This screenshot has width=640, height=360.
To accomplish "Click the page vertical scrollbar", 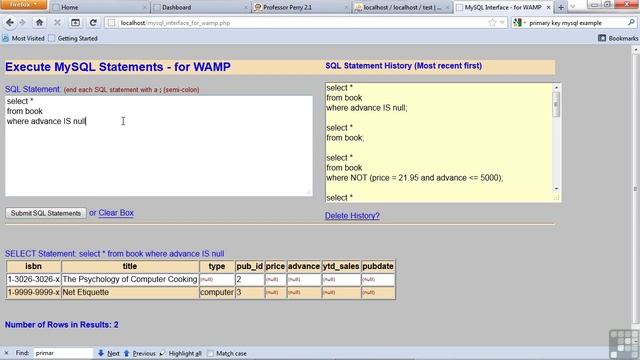I will [x=635, y=188].
